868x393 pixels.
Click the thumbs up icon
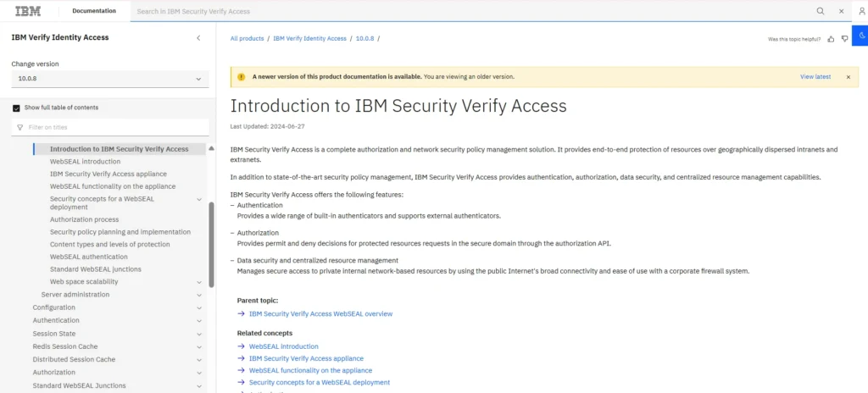tap(831, 39)
